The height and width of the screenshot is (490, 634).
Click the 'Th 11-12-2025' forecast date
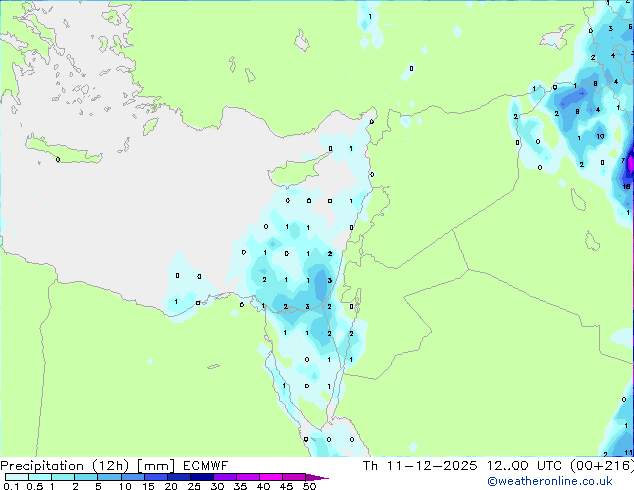pos(420,466)
